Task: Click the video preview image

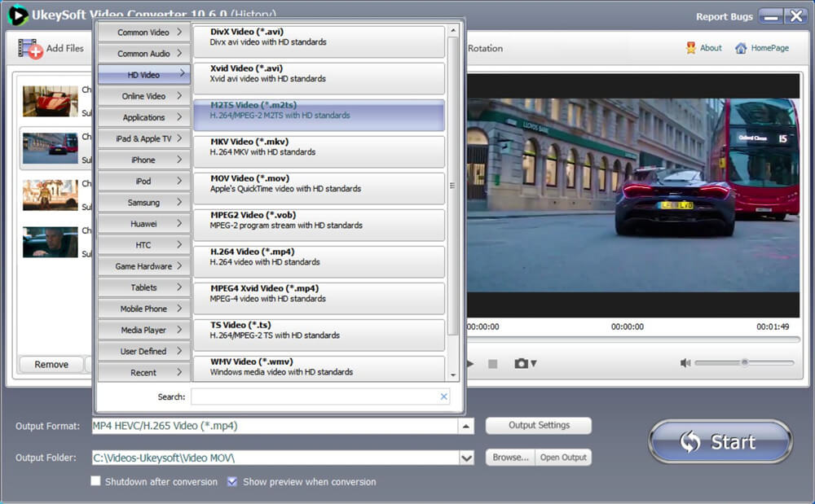Action: (x=633, y=195)
